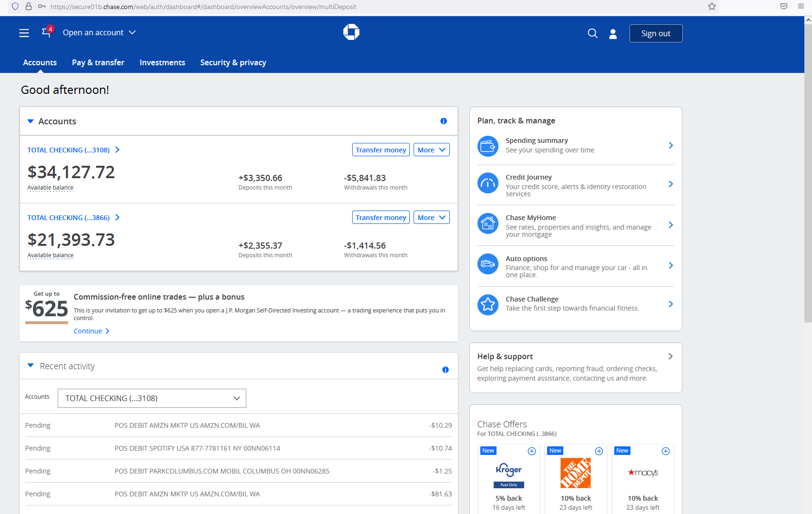Open the Pay & transfer tab
Image resolution: width=812 pixels, height=514 pixels.
coord(98,62)
